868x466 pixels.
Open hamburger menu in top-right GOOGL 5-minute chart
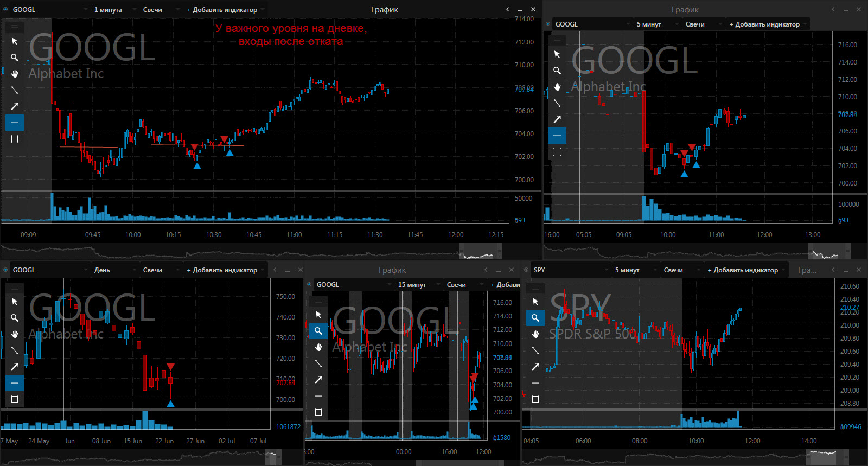[557, 40]
